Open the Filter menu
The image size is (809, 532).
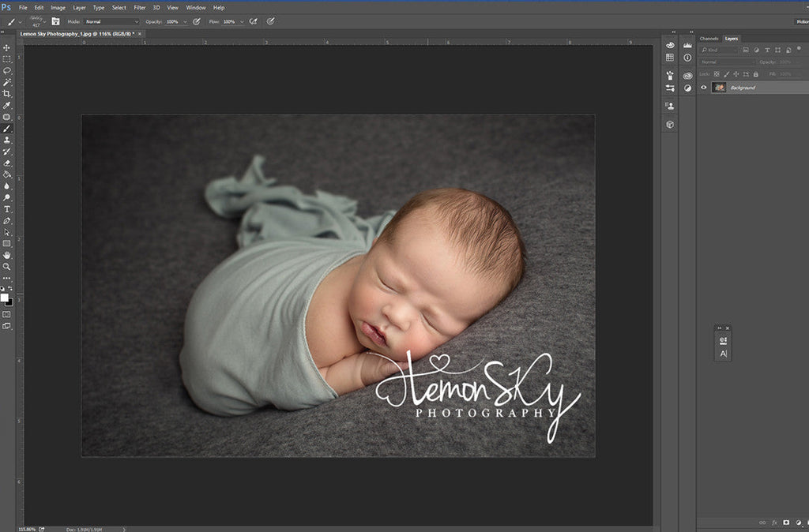pyautogui.click(x=140, y=8)
